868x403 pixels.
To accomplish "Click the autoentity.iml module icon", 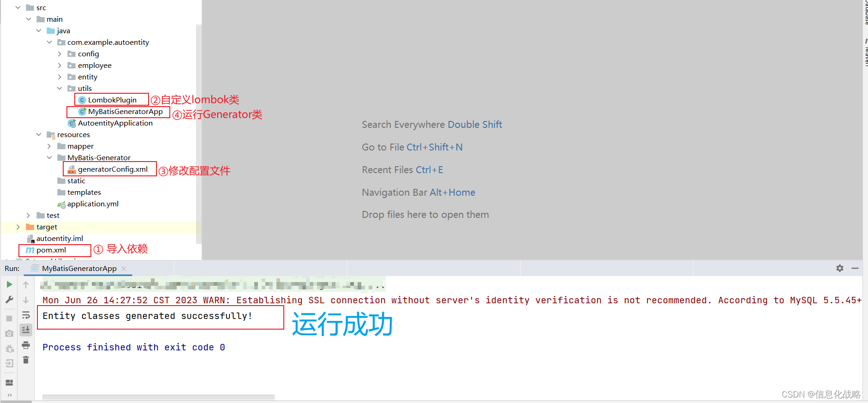I will click(x=30, y=239).
